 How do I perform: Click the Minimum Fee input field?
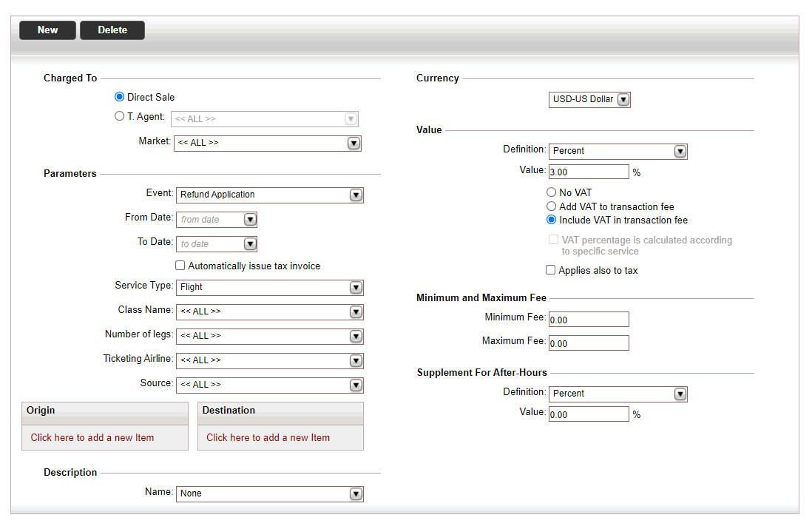pos(589,320)
